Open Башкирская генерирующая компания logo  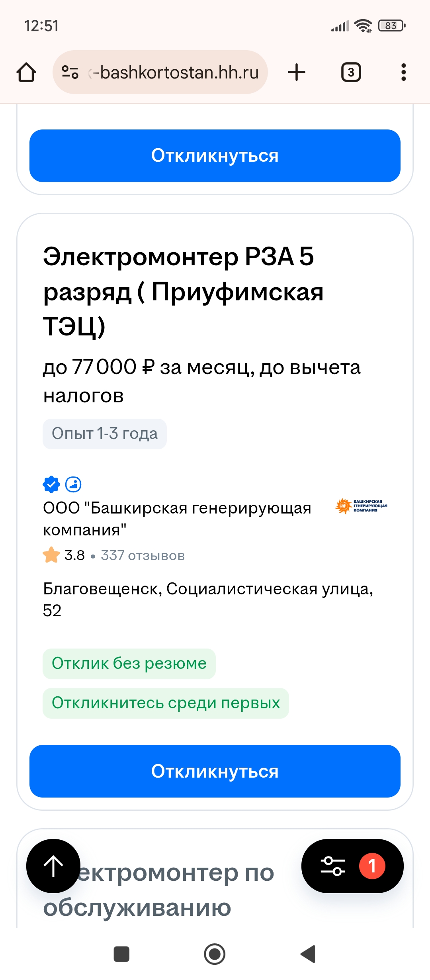361,506
